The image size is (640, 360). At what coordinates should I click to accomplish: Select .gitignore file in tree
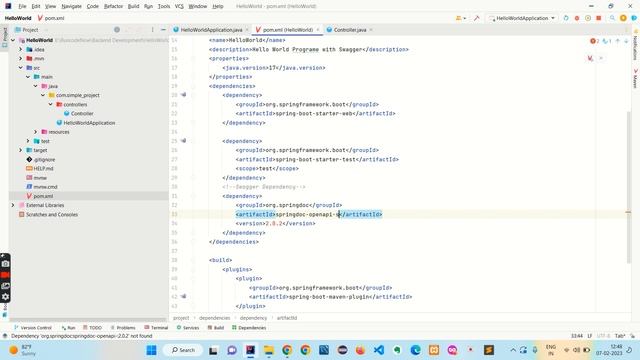click(40, 160)
